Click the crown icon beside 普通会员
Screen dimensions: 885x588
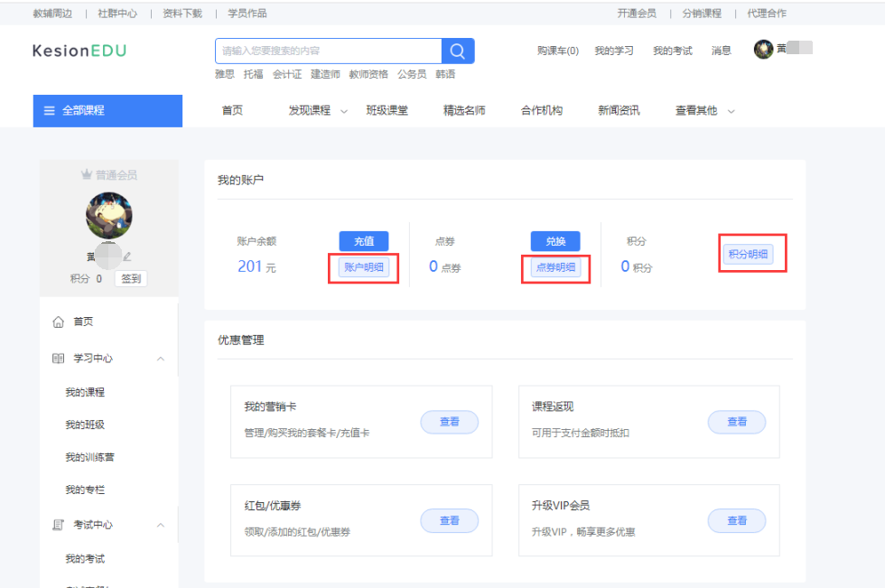tap(87, 175)
